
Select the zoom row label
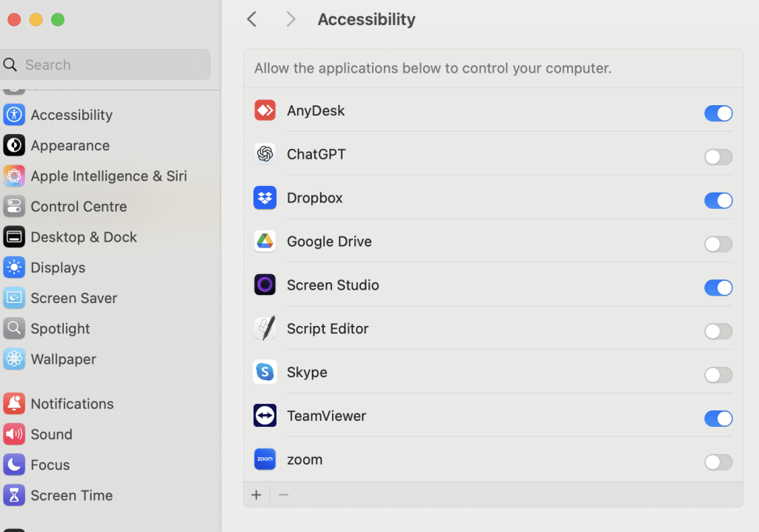pos(305,459)
